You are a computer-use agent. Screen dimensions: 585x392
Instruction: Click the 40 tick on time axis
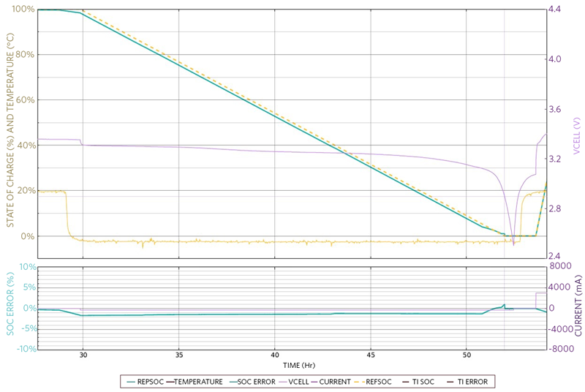tap(275, 355)
